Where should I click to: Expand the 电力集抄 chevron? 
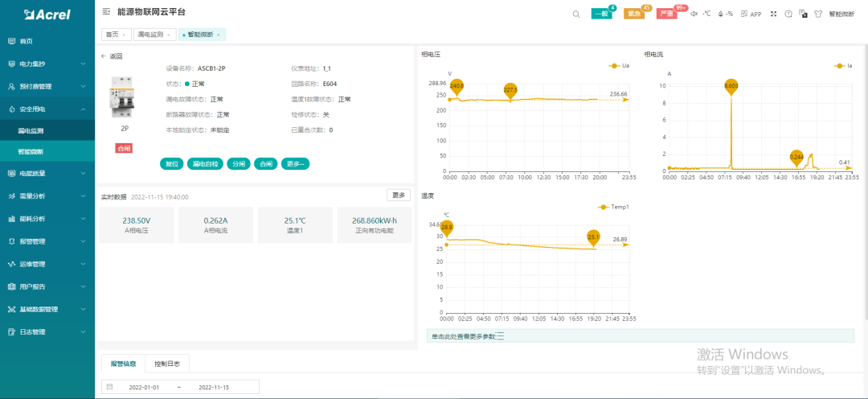[x=83, y=64]
